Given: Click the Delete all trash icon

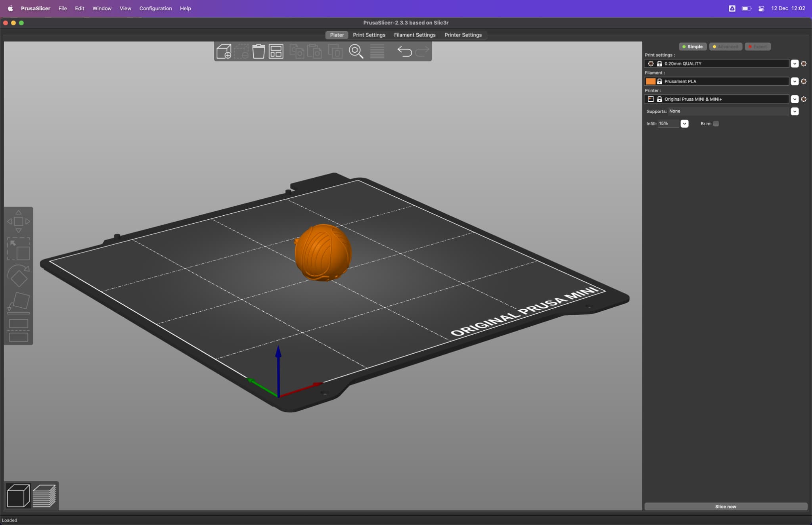Looking at the screenshot, I should pyautogui.click(x=259, y=52).
